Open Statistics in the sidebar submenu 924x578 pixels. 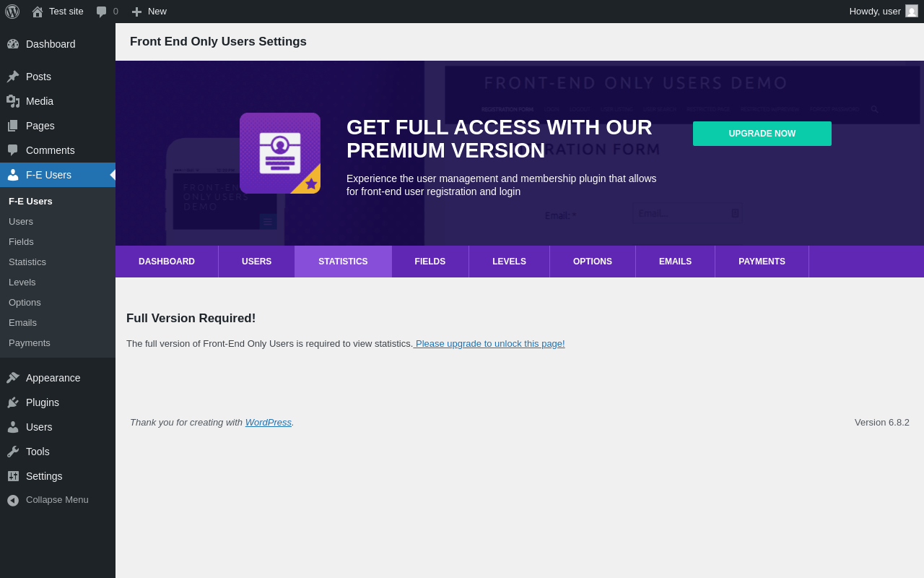pos(27,262)
